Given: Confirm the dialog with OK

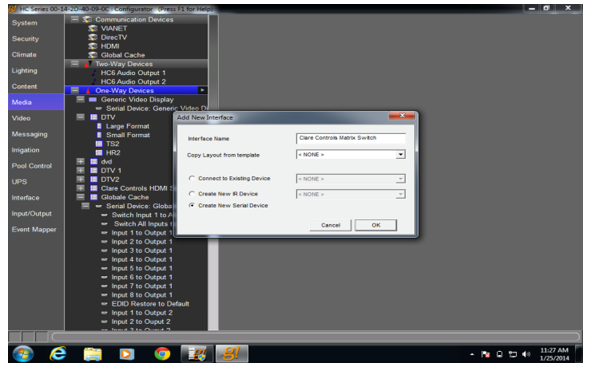Looking at the screenshot, I should [x=376, y=225].
